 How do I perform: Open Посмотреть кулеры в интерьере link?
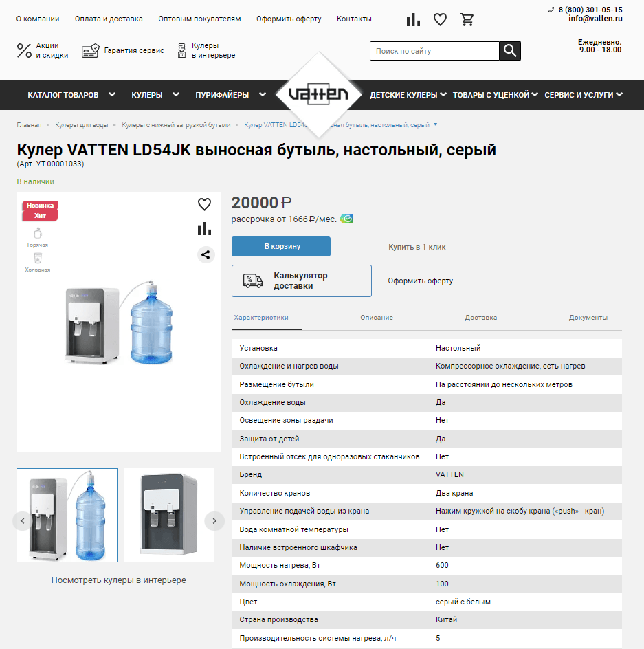point(119,580)
